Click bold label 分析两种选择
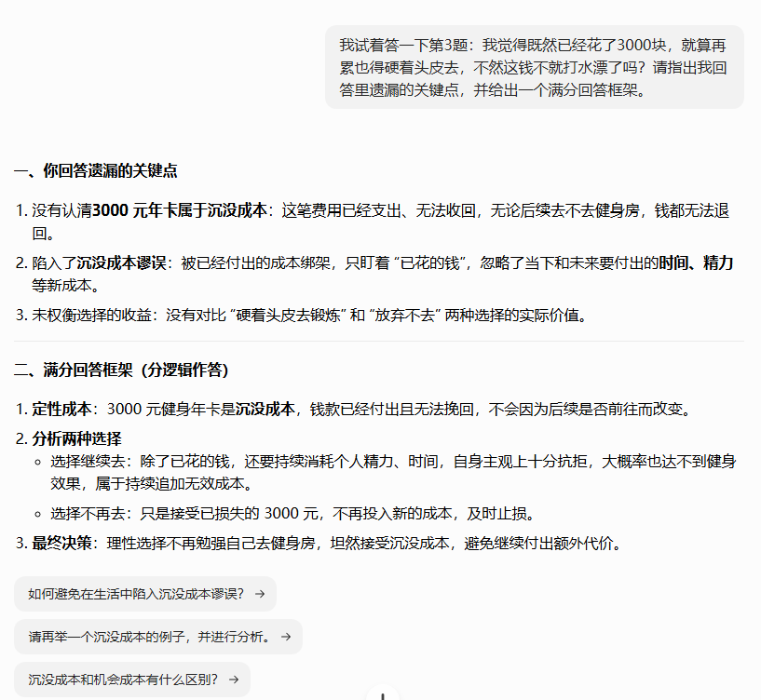The width and height of the screenshot is (761, 700). pos(76,438)
